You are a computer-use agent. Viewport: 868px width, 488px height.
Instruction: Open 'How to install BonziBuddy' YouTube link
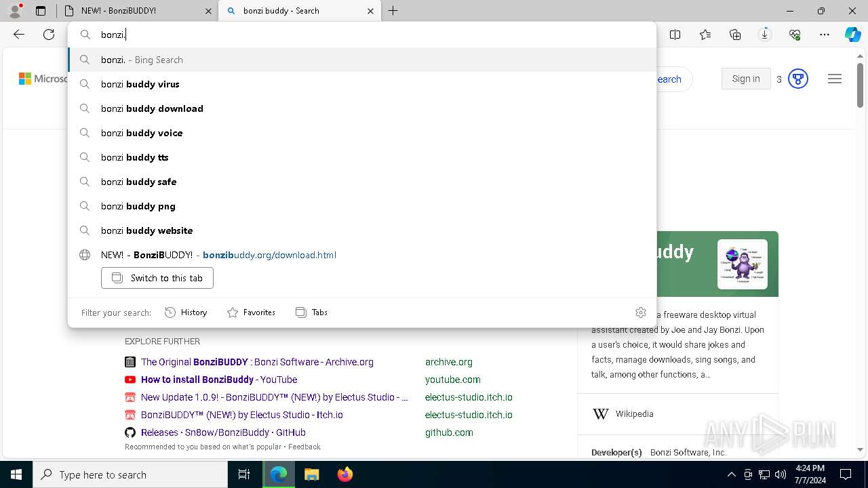point(219,380)
